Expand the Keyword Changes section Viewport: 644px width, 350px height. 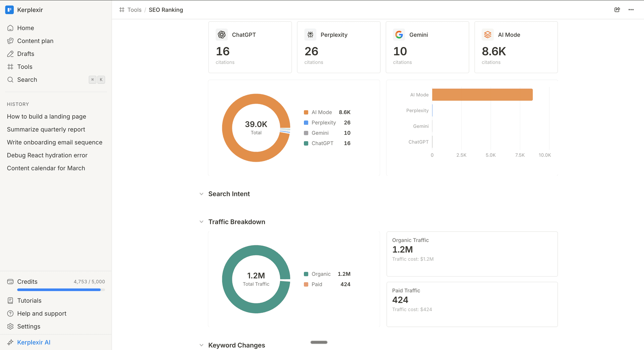[201, 345]
